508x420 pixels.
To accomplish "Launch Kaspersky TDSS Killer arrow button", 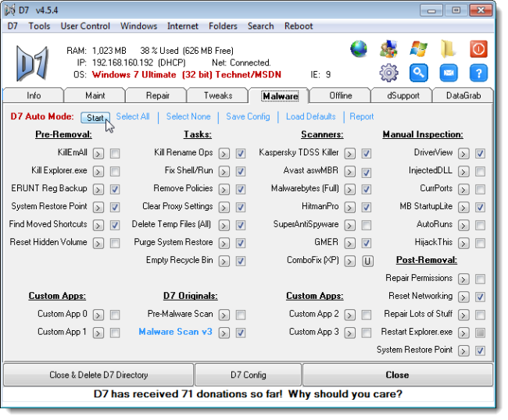I will (349, 153).
